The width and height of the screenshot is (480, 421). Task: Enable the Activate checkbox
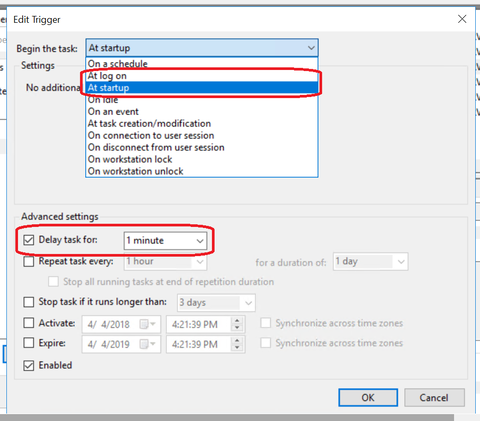pos(29,323)
